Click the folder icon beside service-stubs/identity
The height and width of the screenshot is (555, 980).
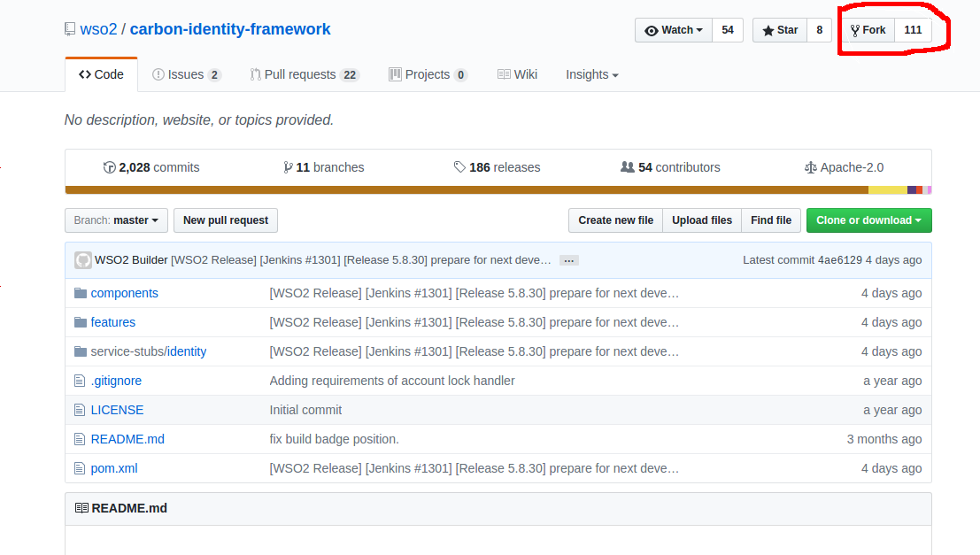click(x=80, y=352)
